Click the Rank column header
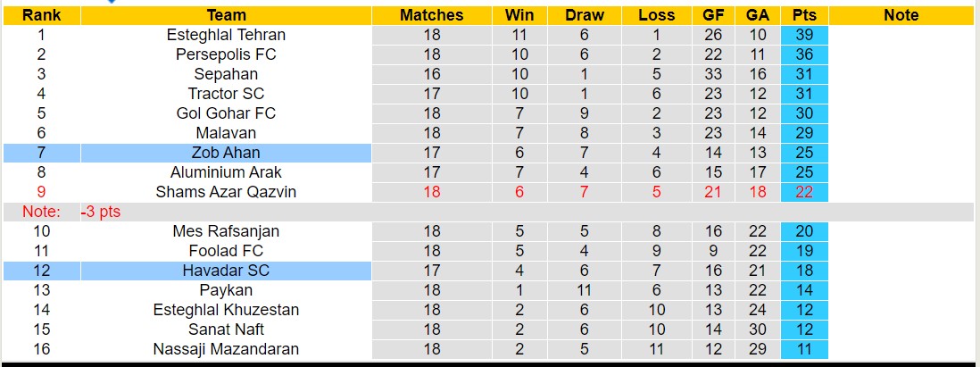 tap(41, 15)
